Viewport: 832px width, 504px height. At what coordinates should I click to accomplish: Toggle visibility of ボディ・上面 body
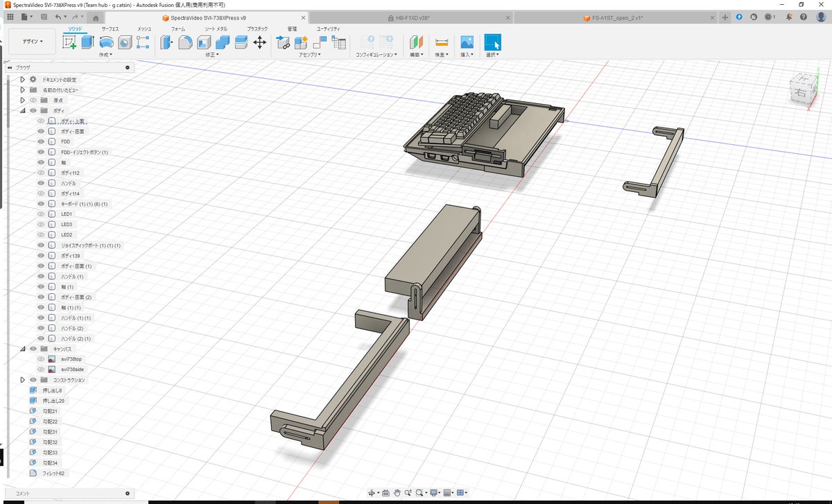[41, 121]
